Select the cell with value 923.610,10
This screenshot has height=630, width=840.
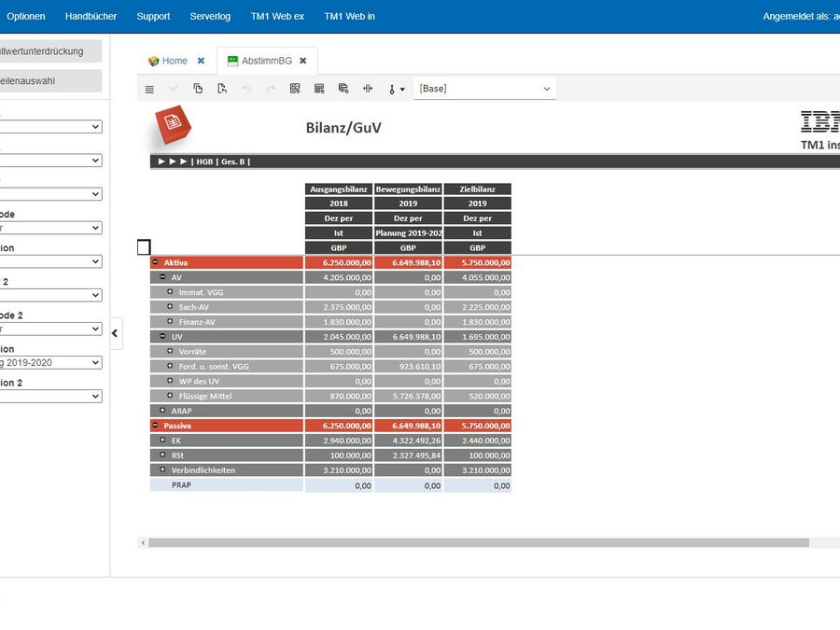click(x=408, y=367)
